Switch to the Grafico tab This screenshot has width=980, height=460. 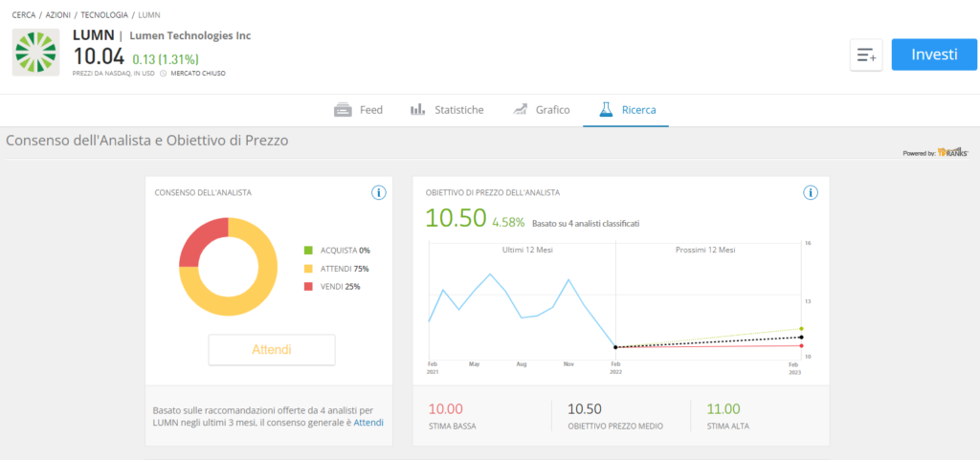pyautogui.click(x=542, y=110)
